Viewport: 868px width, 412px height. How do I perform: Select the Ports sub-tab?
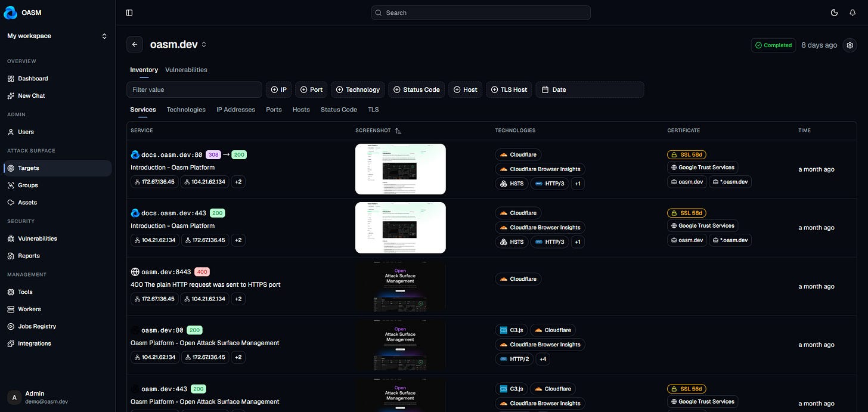click(x=274, y=110)
